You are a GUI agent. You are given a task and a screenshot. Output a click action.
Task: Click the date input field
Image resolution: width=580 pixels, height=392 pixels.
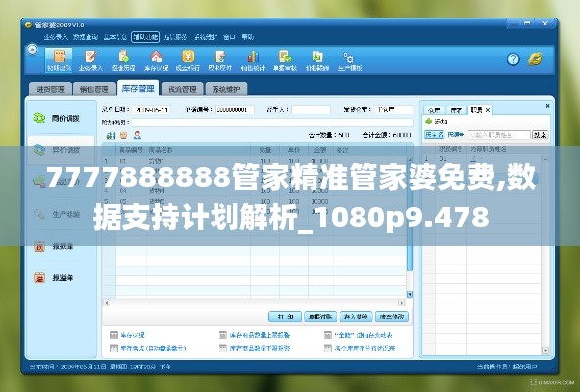[x=151, y=110]
